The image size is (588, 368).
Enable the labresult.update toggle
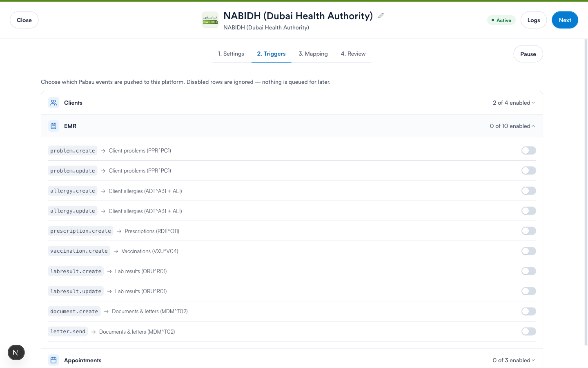pos(529,291)
